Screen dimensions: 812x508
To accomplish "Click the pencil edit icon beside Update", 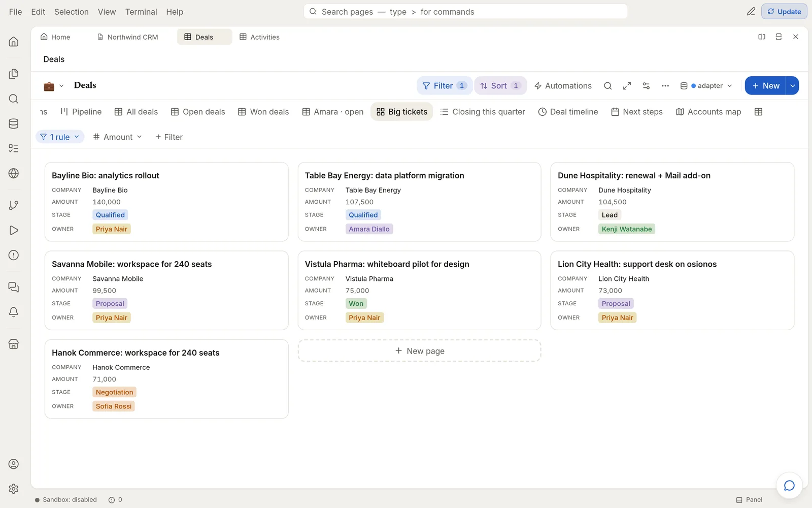I will pyautogui.click(x=751, y=12).
